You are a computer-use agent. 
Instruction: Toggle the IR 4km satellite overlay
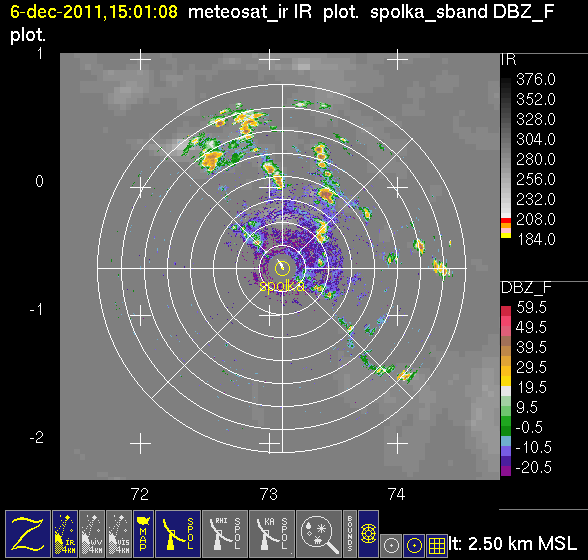coord(65,534)
